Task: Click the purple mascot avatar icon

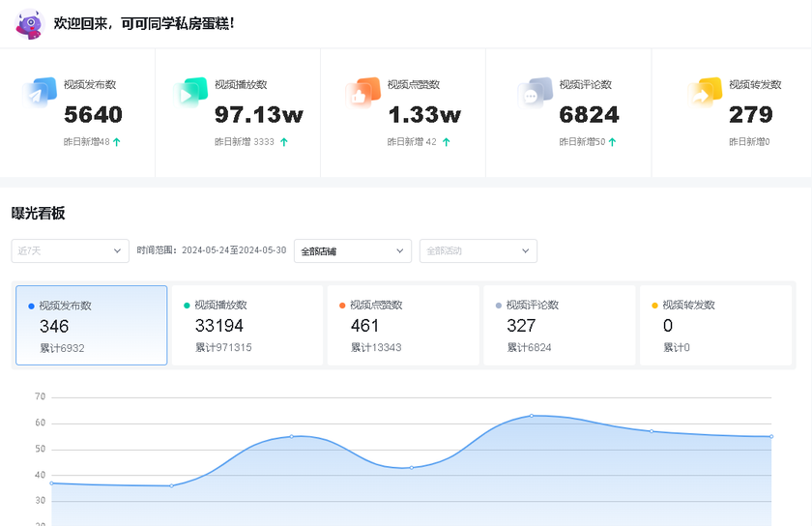Action: 29,23
